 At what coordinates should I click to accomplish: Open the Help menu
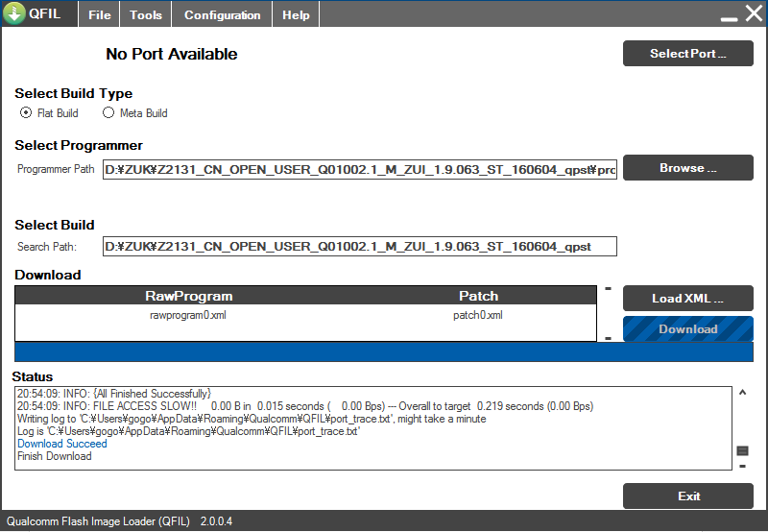click(296, 14)
